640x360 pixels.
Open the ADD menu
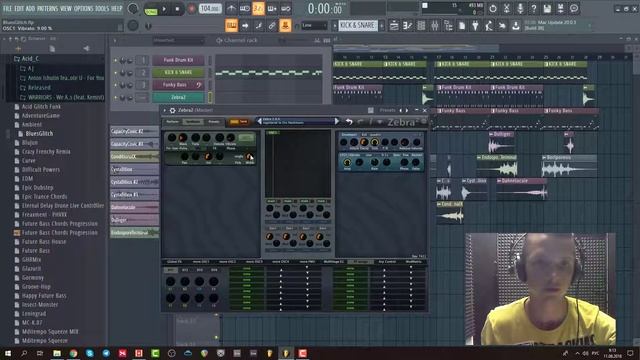pyautogui.click(x=31, y=9)
